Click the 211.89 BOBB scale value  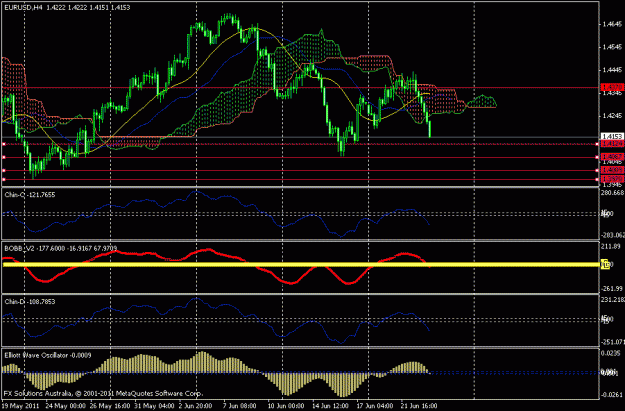click(611, 246)
